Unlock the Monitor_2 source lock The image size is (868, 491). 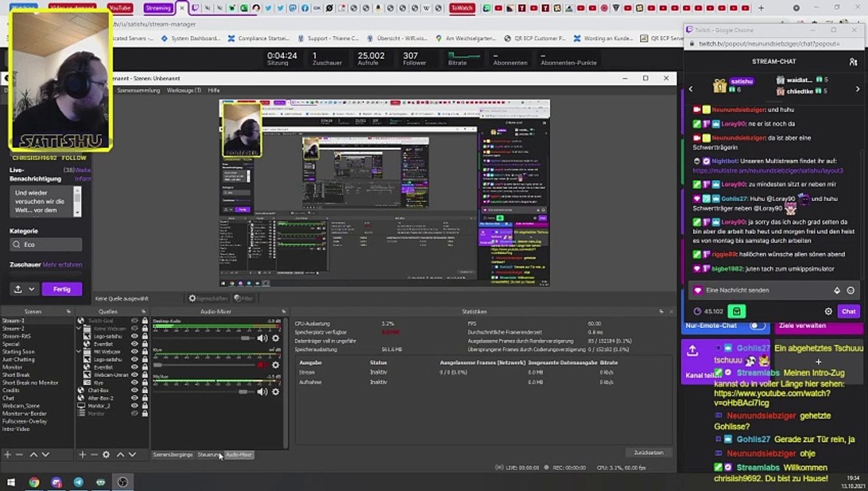[145, 406]
